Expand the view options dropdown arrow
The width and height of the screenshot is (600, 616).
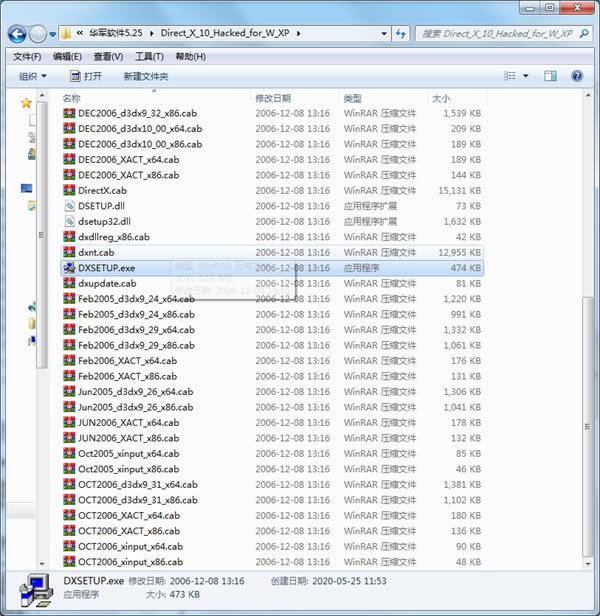pyautogui.click(x=526, y=76)
